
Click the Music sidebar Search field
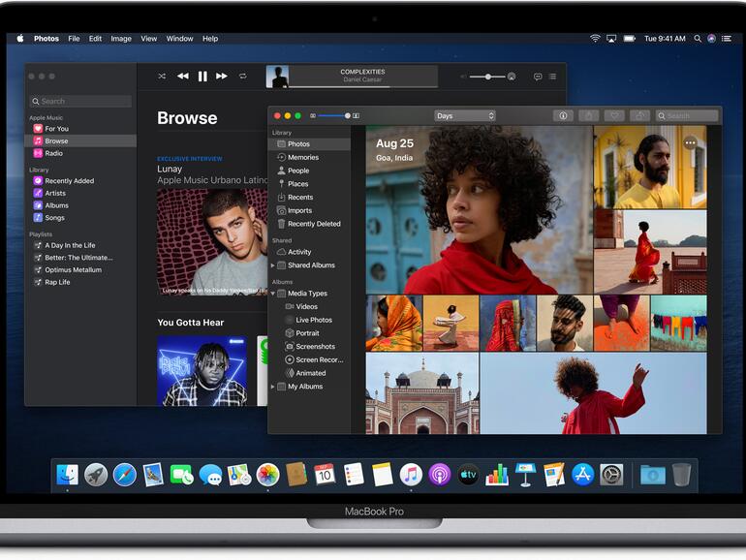pos(80,101)
